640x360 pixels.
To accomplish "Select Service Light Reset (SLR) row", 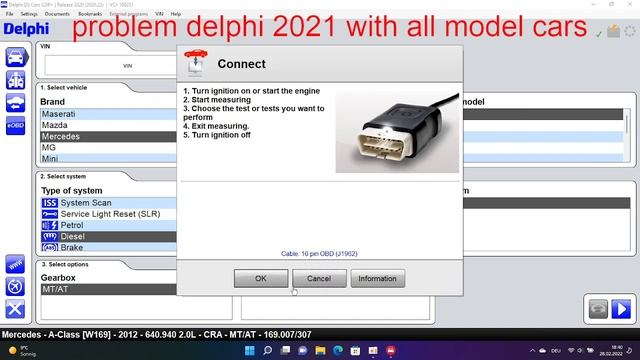I will [109, 214].
